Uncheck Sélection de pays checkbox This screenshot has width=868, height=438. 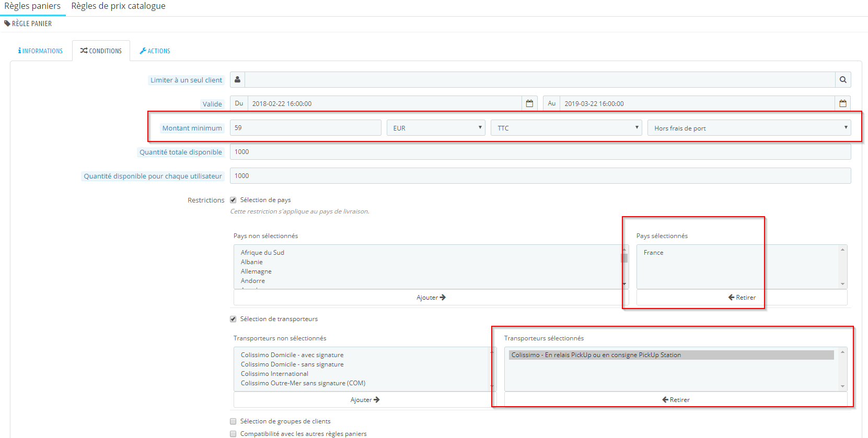click(x=233, y=200)
